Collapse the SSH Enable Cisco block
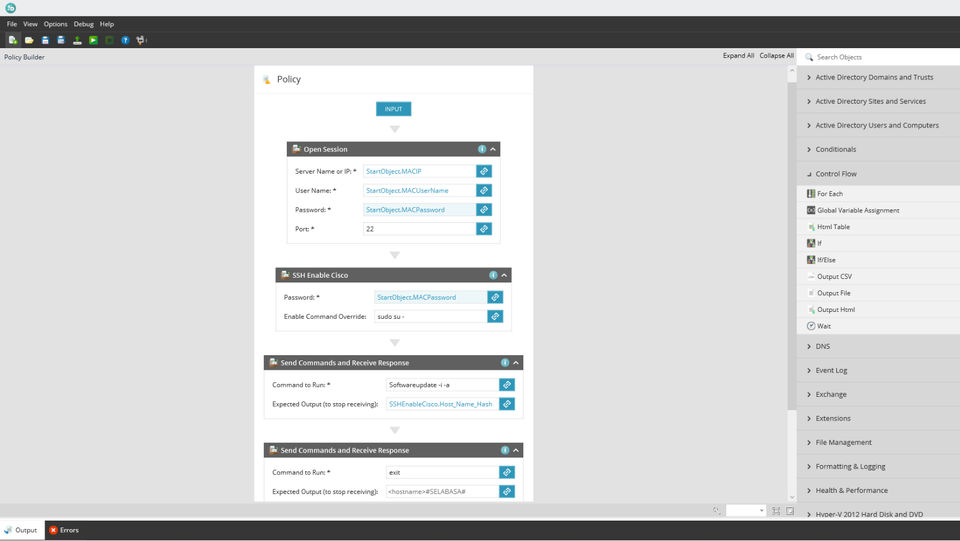 pos(504,275)
